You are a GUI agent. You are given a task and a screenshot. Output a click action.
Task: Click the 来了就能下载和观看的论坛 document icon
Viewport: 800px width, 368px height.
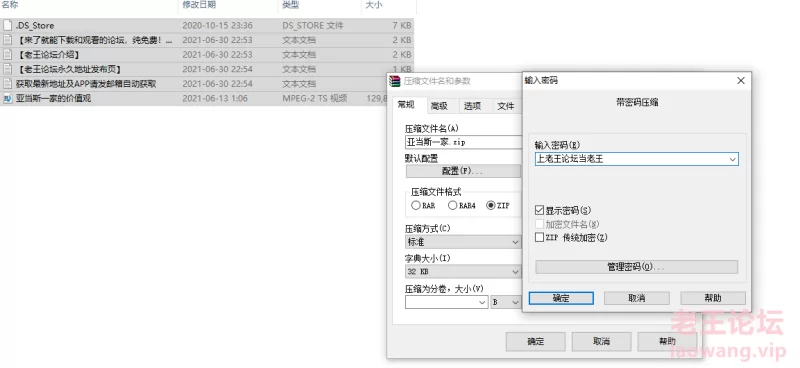pyautogui.click(x=7, y=40)
